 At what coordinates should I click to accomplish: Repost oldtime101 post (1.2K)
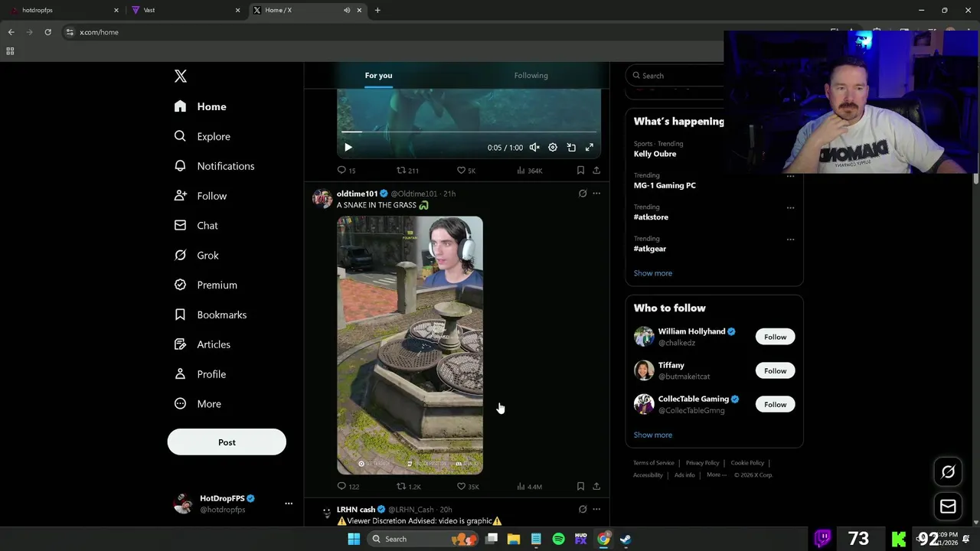409,487
